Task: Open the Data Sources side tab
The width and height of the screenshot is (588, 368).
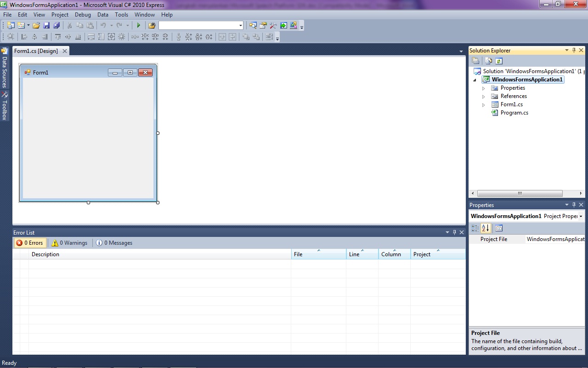Action: pyautogui.click(x=5, y=68)
